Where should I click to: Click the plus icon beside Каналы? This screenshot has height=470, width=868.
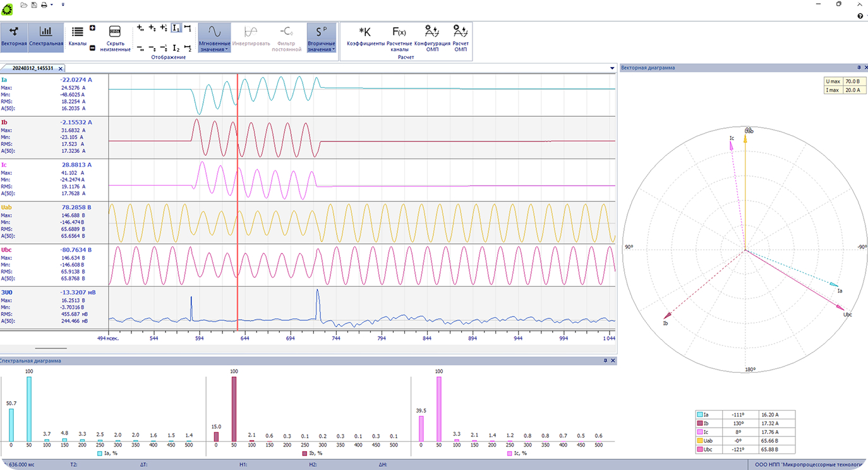(x=92, y=28)
